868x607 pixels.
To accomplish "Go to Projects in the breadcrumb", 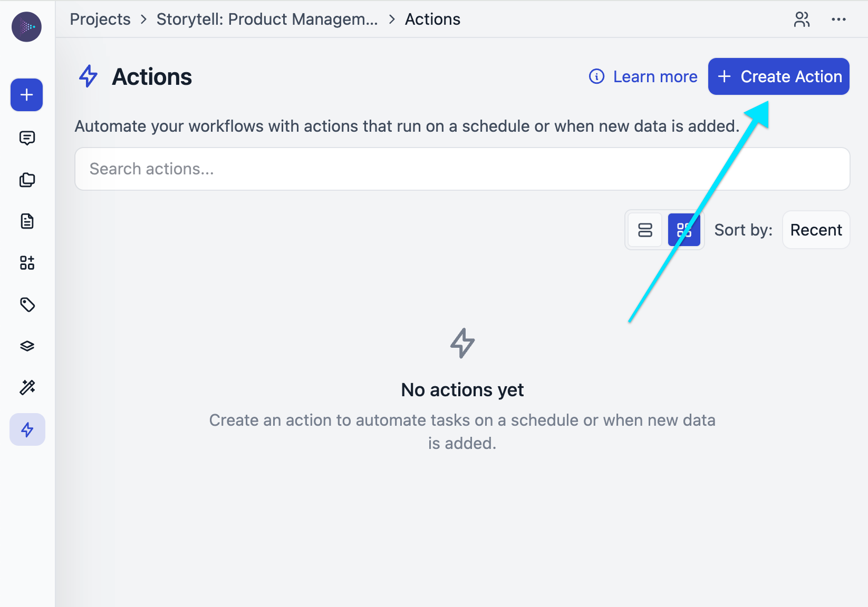I will pos(100,19).
